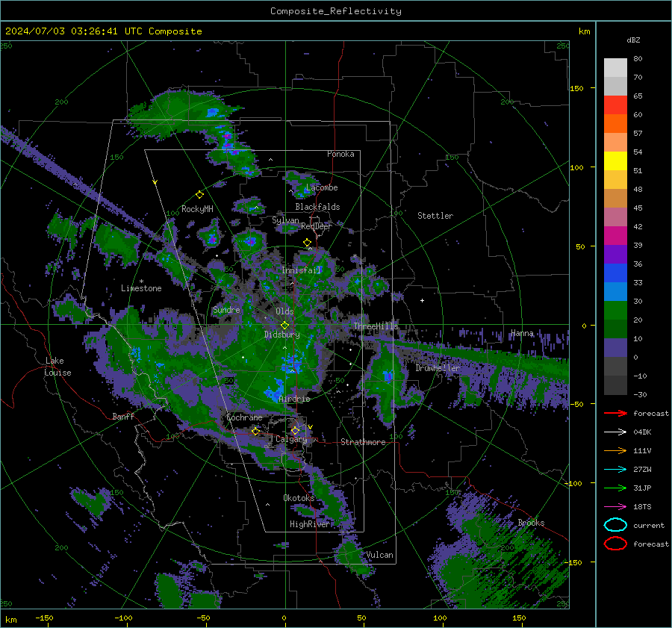Click the Lake Louise label

[57, 367]
